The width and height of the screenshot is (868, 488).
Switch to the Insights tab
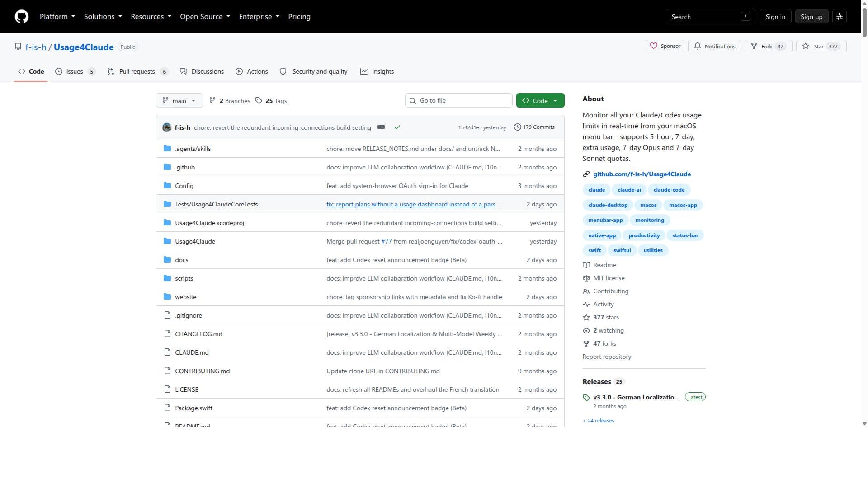[377, 71]
